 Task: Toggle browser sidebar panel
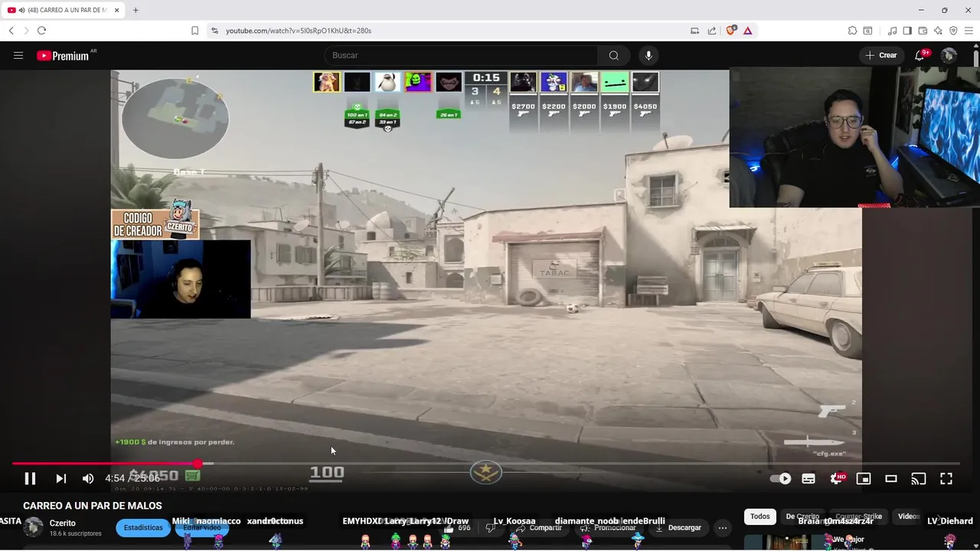pyautogui.click(x=907, y=31)
